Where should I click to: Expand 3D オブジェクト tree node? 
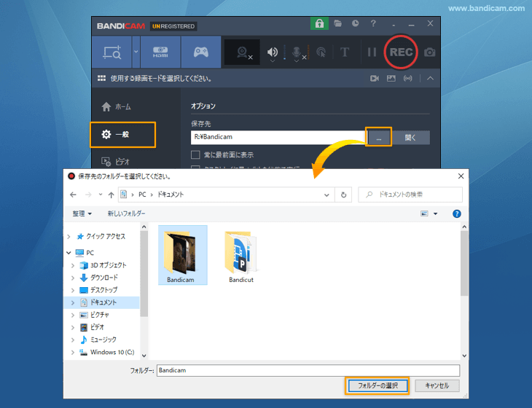73,265
